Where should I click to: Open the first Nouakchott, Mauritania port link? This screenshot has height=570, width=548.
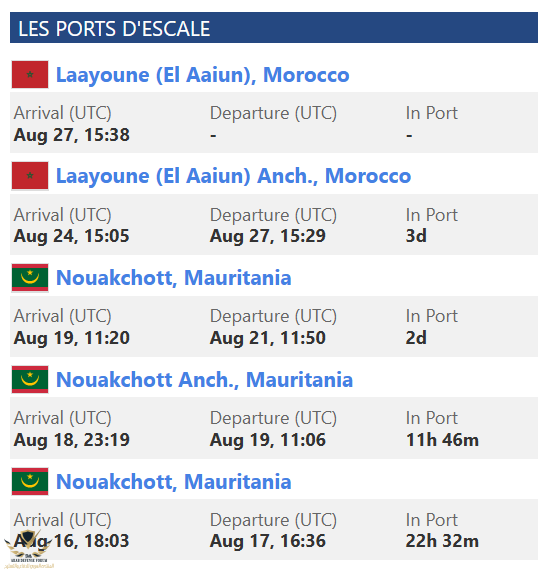click(174, 278)
